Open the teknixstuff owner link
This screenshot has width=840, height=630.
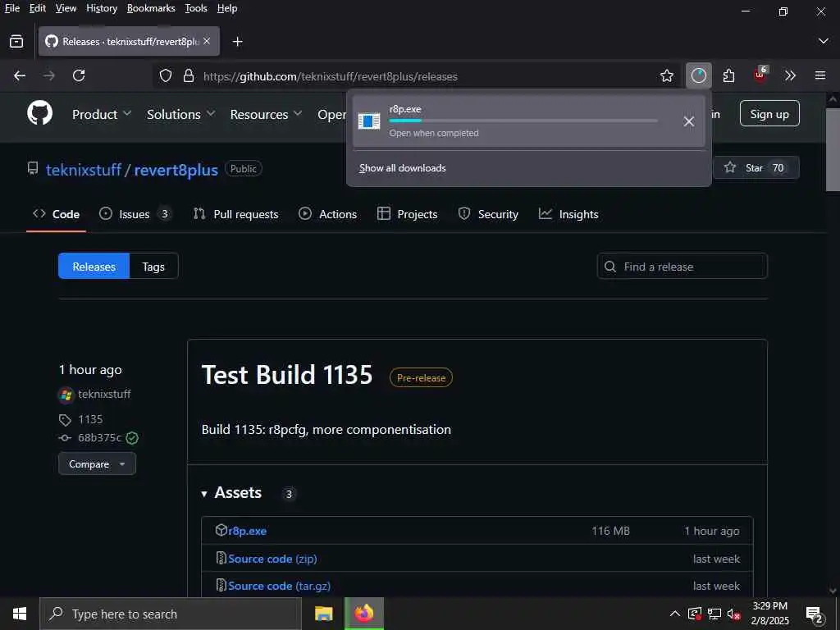coord(84,170)
